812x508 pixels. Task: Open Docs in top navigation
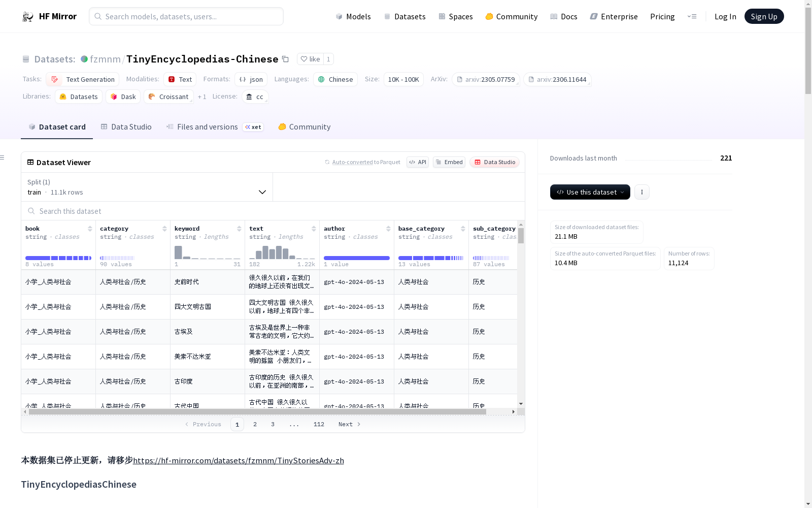pyautogui.click(x=564, y=16)
